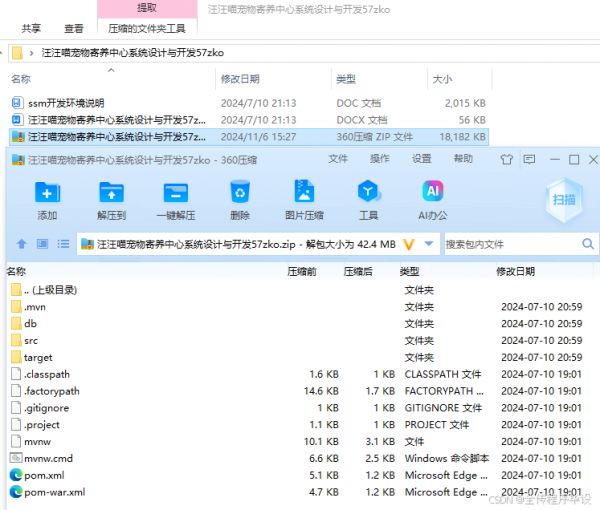Select the .classpath file
This screenshot has width=600, height=510.
coord(47,374)
